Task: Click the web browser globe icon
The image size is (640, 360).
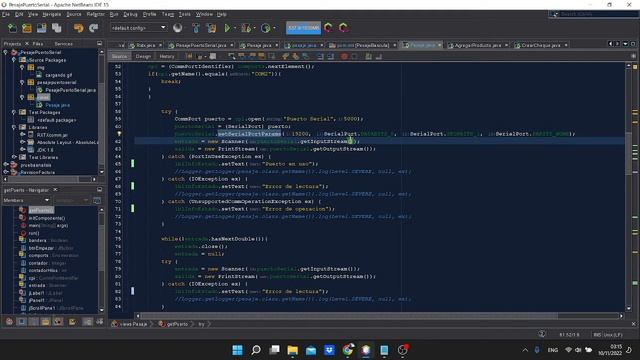Action: (178, 28)
